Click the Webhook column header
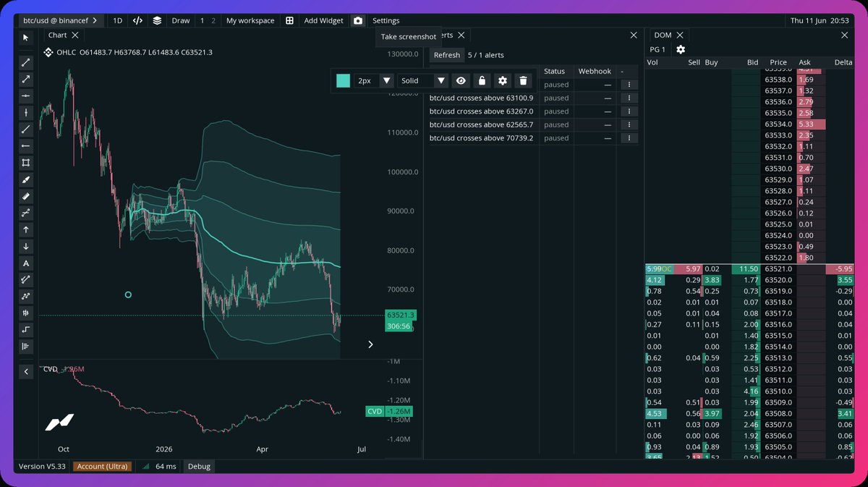 [x=595, y=71]
